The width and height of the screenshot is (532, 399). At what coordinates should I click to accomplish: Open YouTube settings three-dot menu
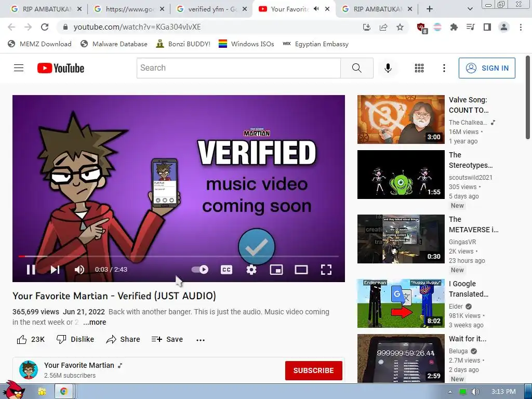[444, 68]
